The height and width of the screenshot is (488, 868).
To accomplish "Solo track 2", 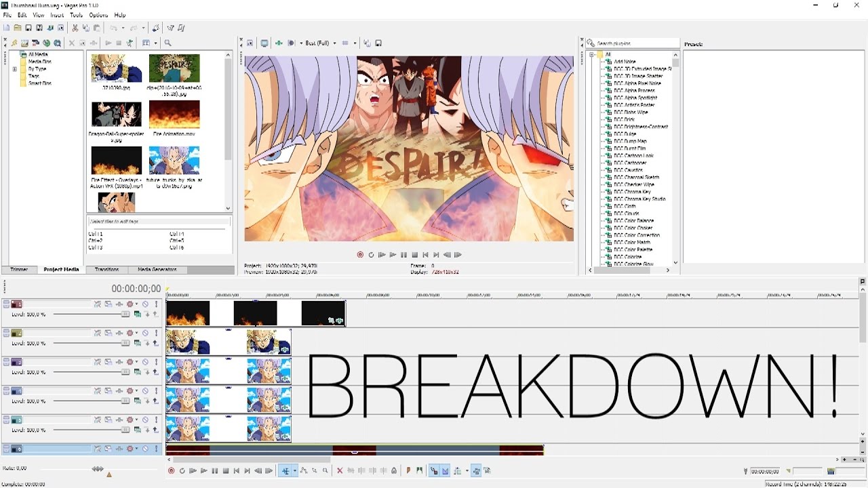I will 156,333.
